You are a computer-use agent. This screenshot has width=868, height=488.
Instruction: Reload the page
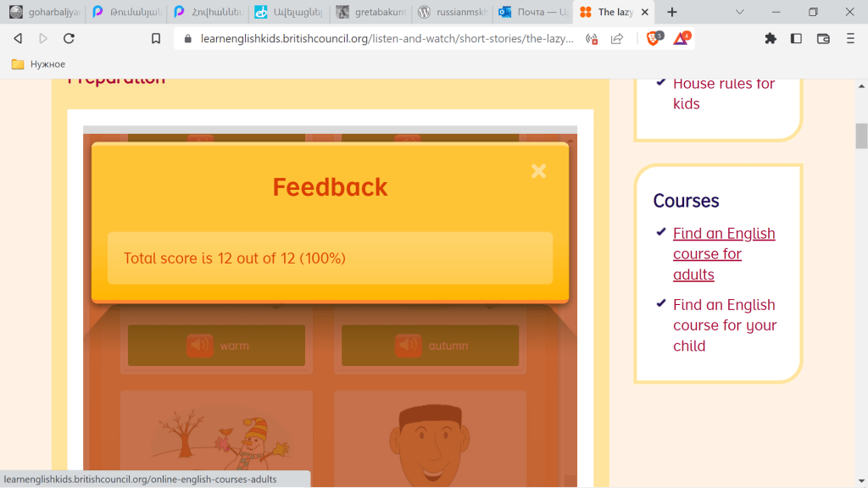point(69,38)
